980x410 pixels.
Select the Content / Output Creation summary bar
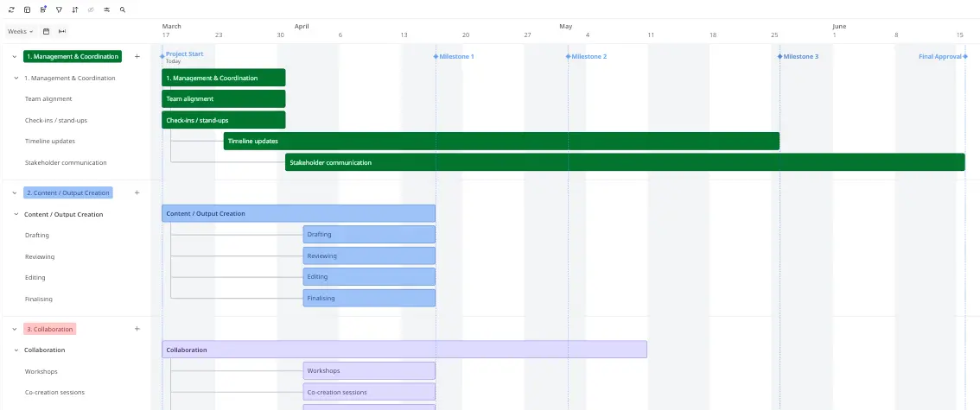[299, 213]
